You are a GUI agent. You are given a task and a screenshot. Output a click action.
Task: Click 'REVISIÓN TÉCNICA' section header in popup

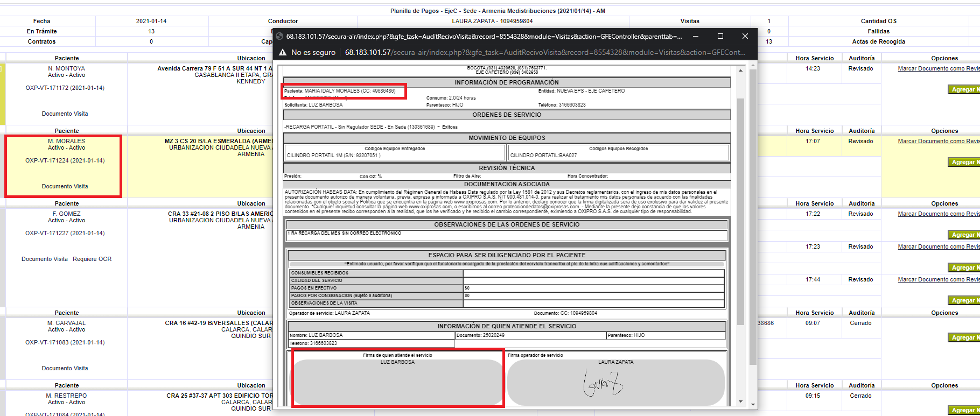[x=507, y=168]
